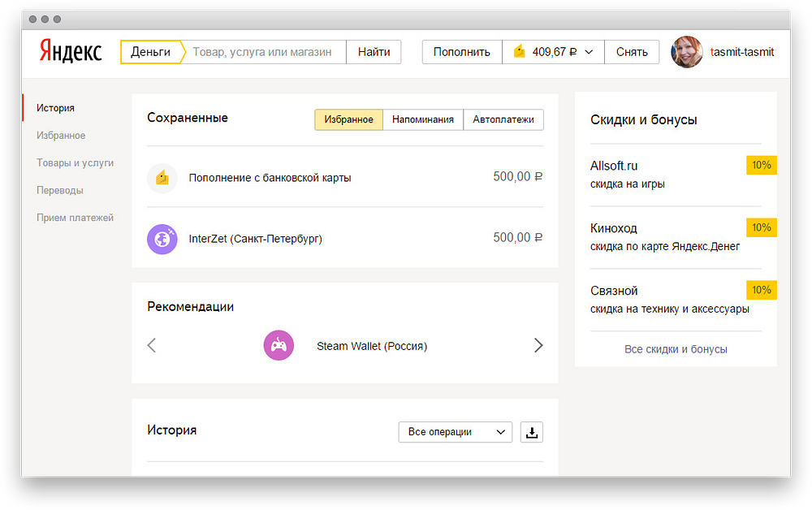Open the Киноход discount offer
This screenshot has width=812, height=510.
(614, 228)
